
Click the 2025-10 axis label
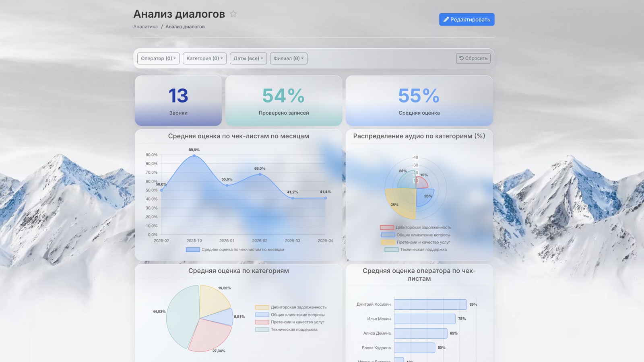tap(194, 241)
